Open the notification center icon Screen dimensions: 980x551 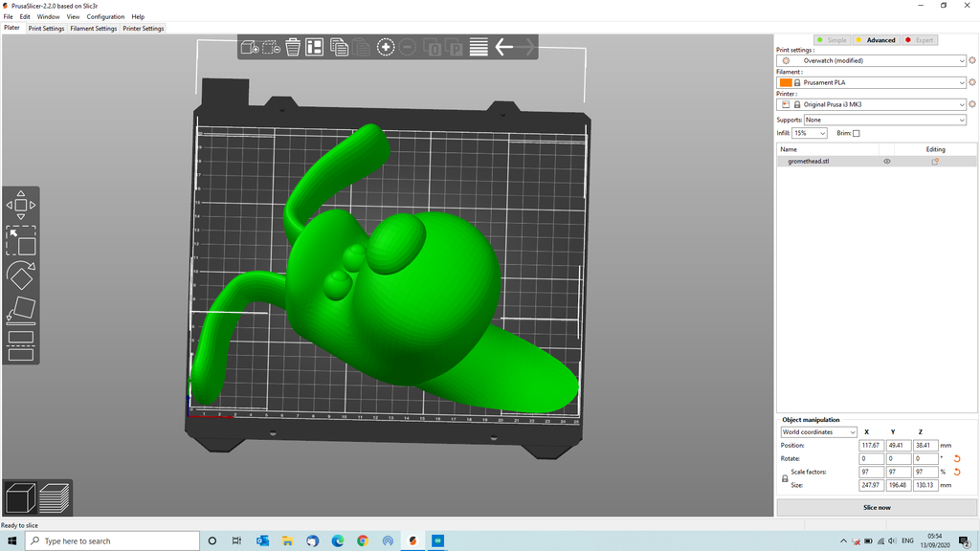(x=965, y=541)
